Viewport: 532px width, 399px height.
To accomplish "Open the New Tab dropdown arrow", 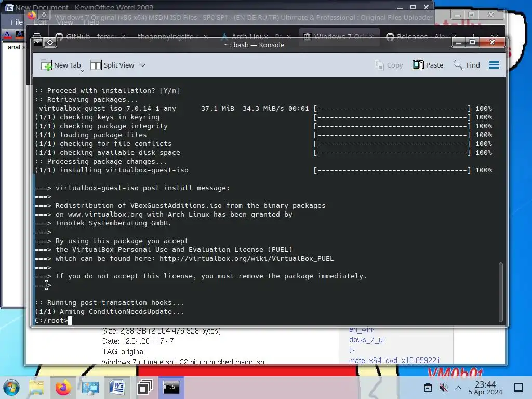I will [82, 71].
